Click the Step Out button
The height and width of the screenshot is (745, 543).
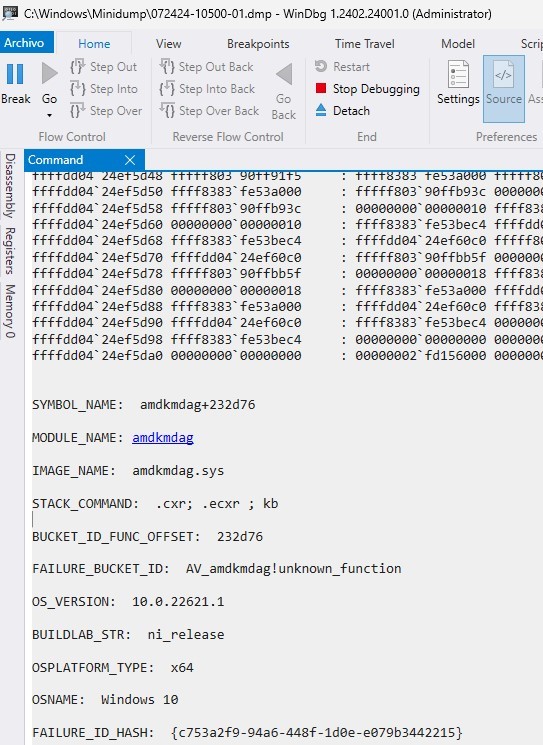click(104, 67)
